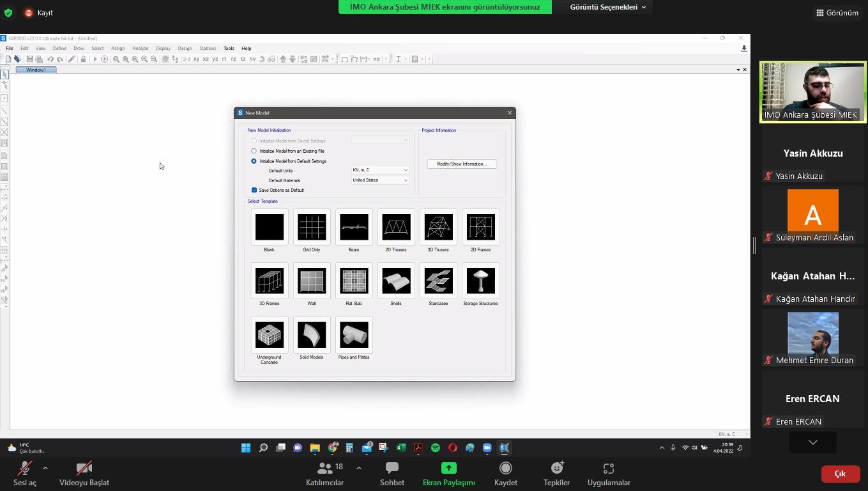Toggle Save Options as Default checkbox
Screen dimensions: 868x491
click(254, 190)
